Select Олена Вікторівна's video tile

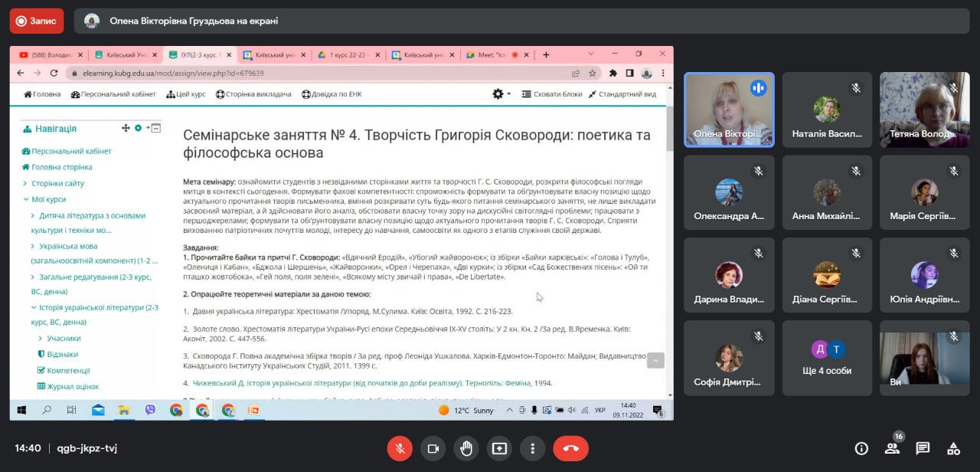729,110
